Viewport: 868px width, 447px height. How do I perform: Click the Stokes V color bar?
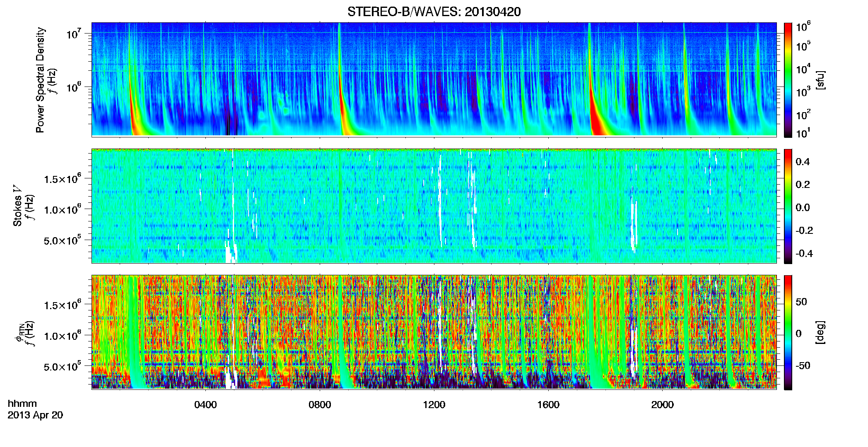click(x=788, y=206)
